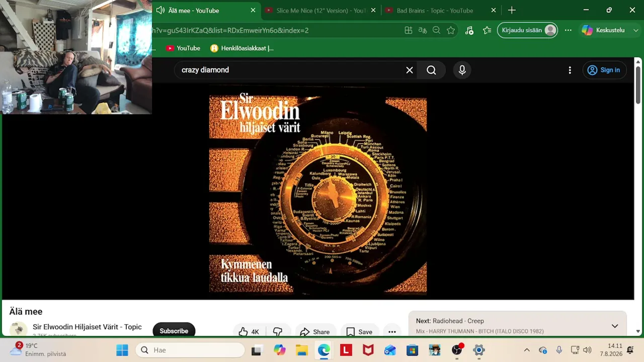Click the taskbar microphone tray icon

pos(559,350)
